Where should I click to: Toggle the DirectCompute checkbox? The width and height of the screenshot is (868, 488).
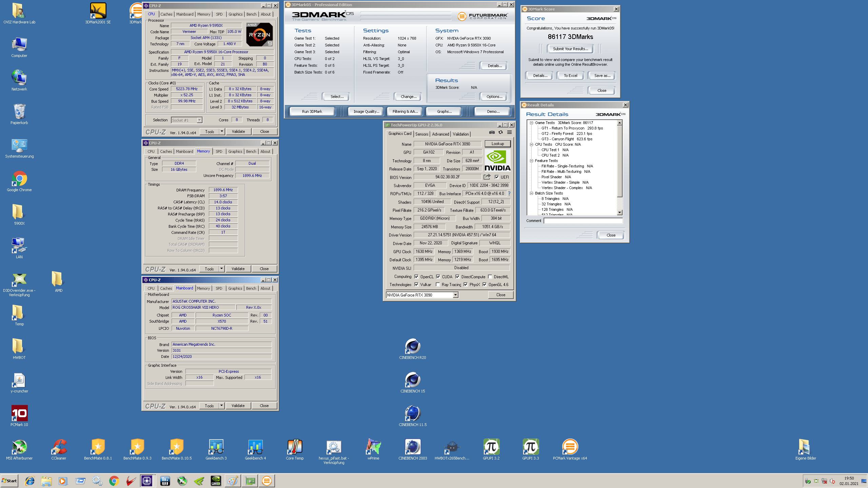point(457,277)
